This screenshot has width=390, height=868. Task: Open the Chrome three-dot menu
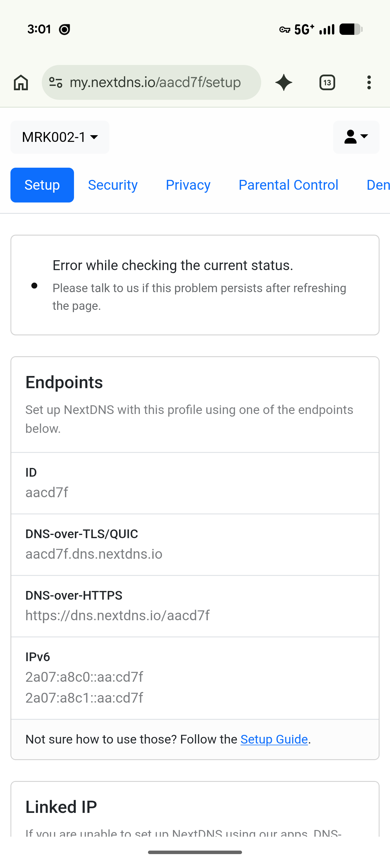[x=369, y=83]
